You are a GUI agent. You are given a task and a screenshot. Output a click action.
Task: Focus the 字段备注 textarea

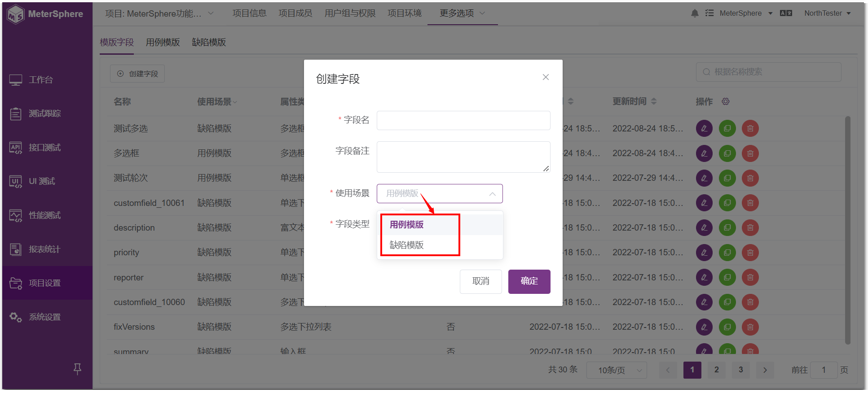(x=463, y=157)
